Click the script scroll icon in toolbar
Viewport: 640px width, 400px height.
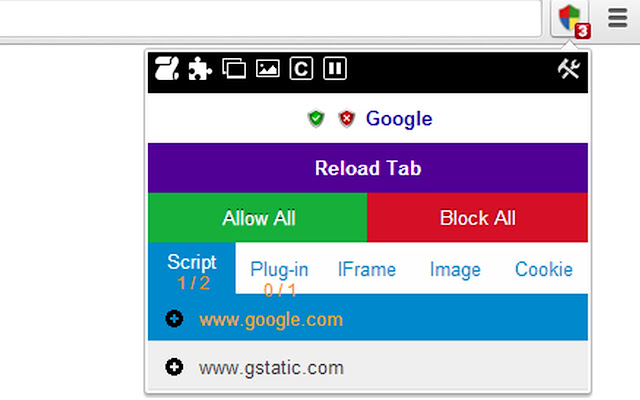click(167, 68)
